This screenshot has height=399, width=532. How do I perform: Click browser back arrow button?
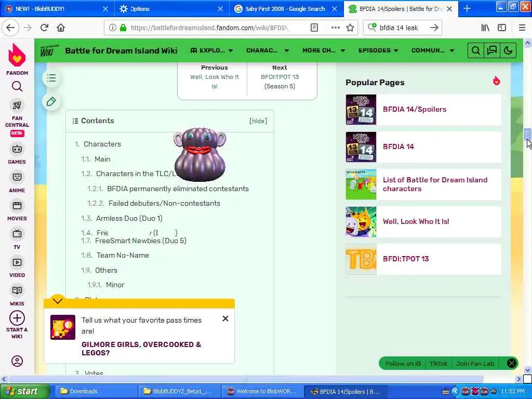10,28
